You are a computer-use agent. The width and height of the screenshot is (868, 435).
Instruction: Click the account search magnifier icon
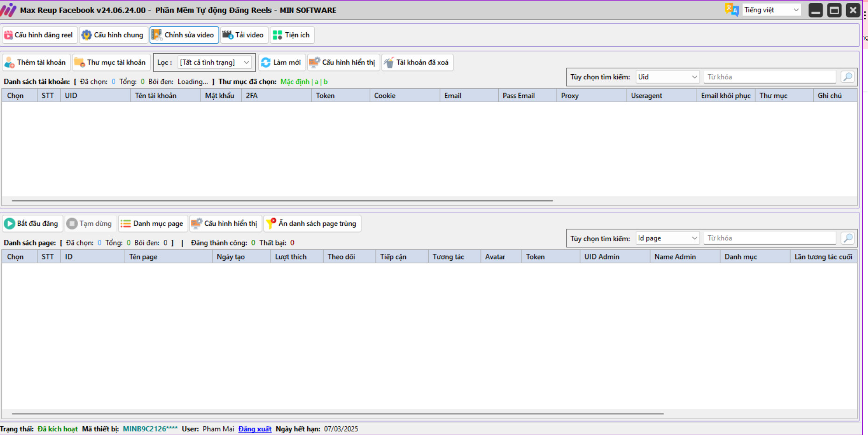847,77
